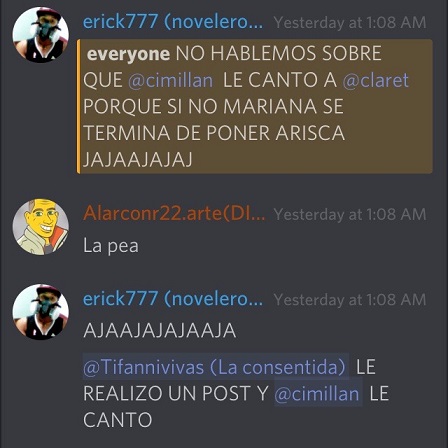Click the erick777 username above the AJAAJAJAJAAJA message
Screen dimensions: 448x448
click(173, 299)
